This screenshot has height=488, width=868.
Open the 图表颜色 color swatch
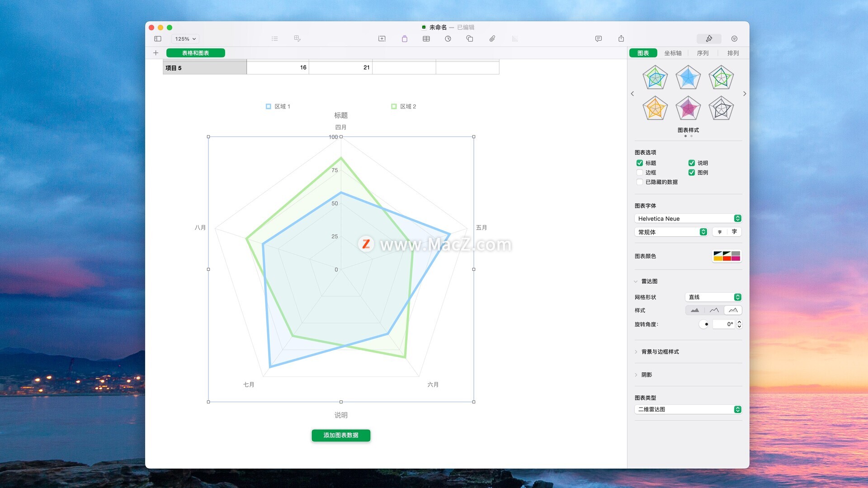click(726, 256)
